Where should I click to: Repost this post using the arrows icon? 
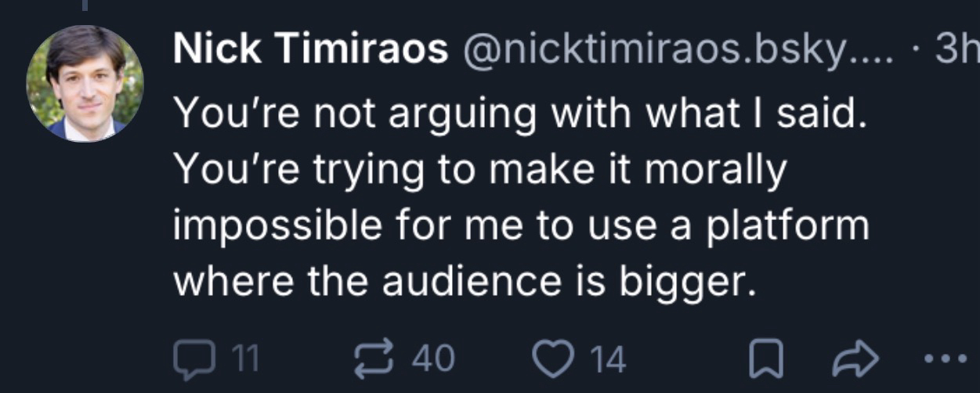coord(374,359)
